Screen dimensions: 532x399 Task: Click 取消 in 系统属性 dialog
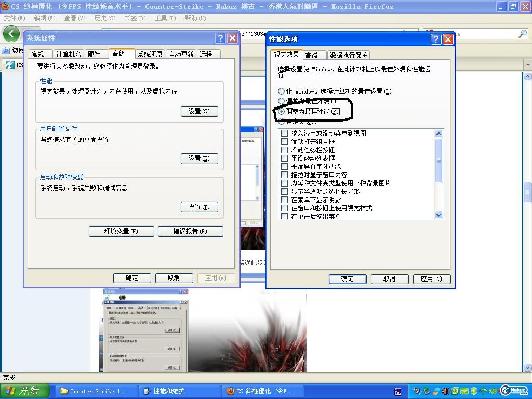(x=174, y=278)
